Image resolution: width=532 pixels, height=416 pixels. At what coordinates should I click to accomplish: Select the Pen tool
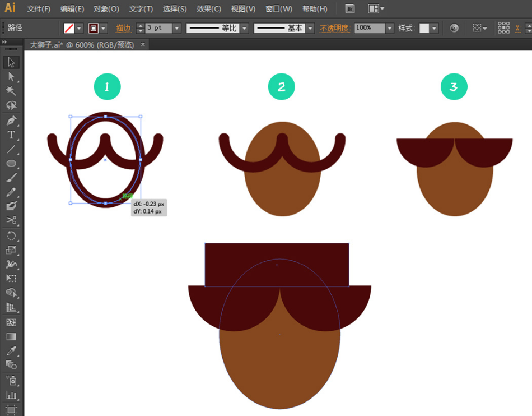[x=11, y=121]
